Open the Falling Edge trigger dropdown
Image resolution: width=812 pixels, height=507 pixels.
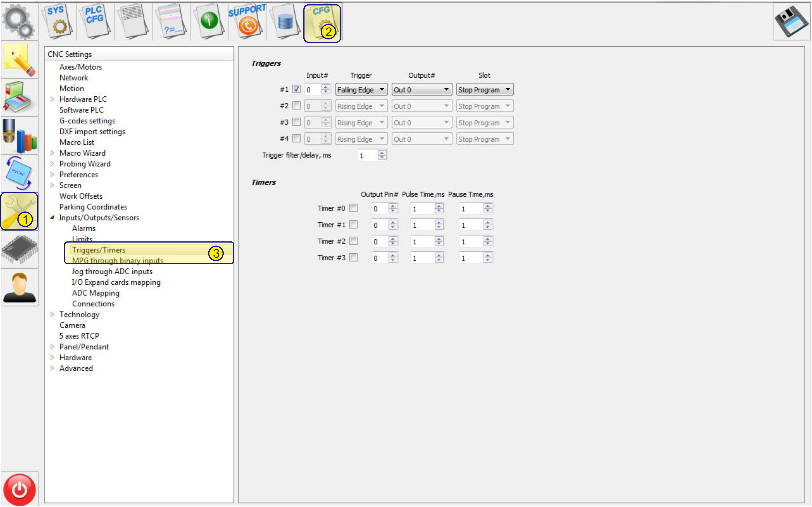tap(361, 90)
